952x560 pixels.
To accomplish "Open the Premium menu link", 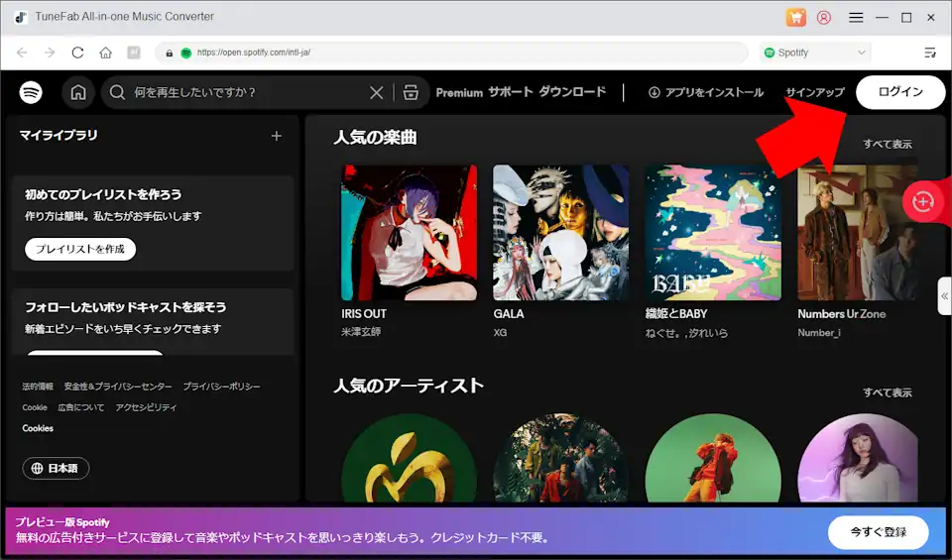I will 459,92.
